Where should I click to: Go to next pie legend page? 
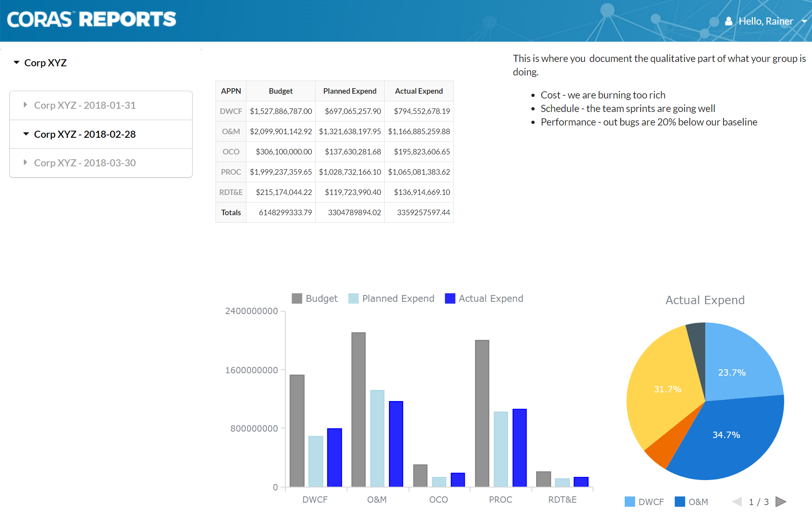click(781, 502)
